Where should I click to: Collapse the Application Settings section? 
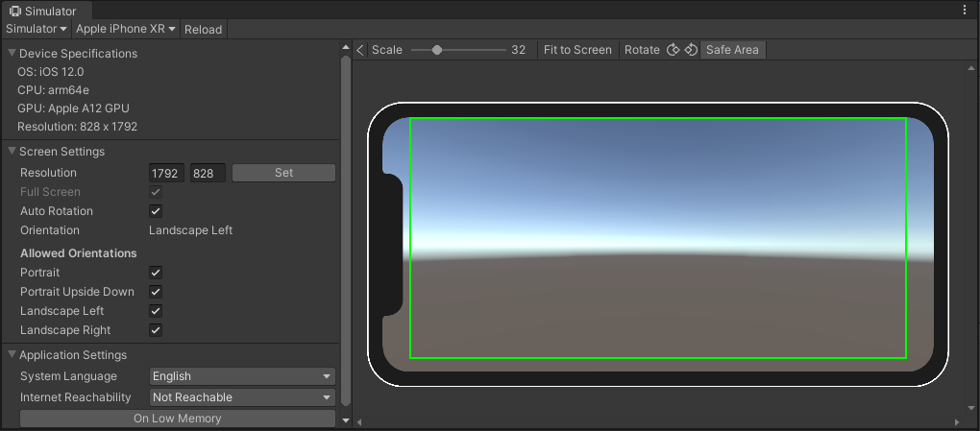12,355
